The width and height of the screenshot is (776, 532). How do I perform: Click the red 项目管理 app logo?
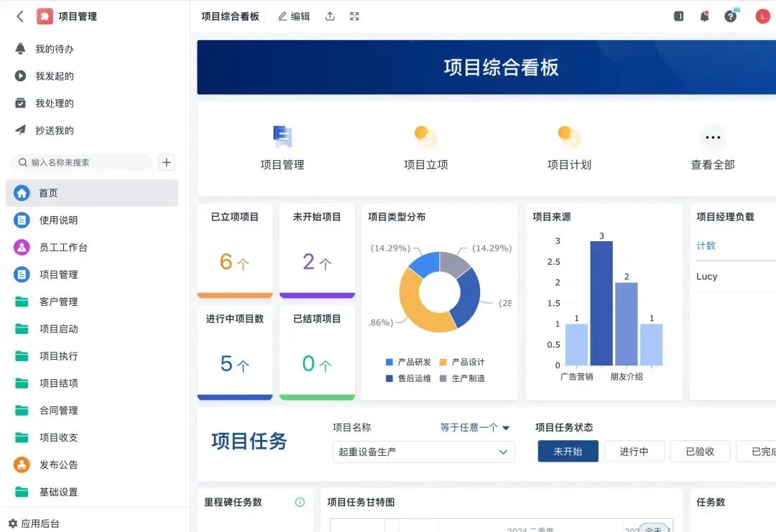(x=45, y=17)
